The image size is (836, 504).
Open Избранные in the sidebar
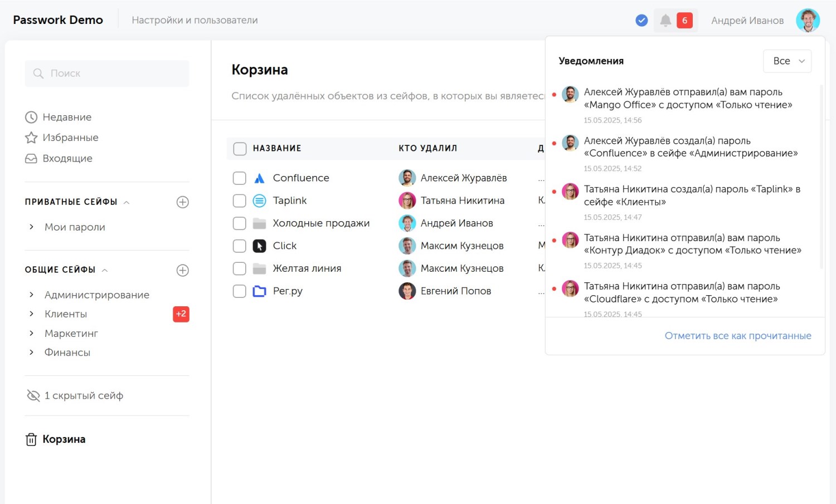pos(70,138)
